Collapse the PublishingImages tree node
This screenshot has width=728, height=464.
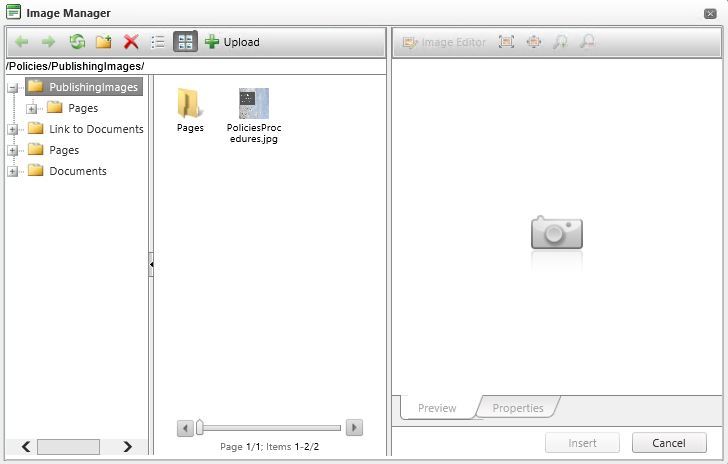click(x=13, y=87)
